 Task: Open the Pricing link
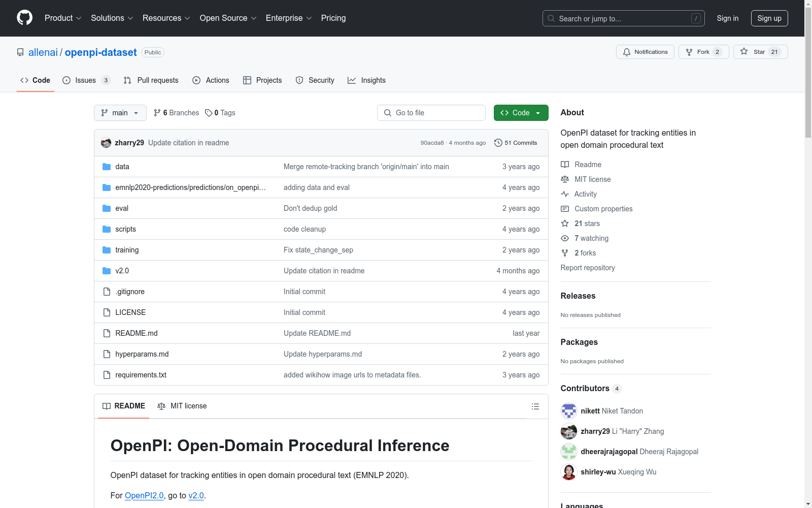pos(333,18)
